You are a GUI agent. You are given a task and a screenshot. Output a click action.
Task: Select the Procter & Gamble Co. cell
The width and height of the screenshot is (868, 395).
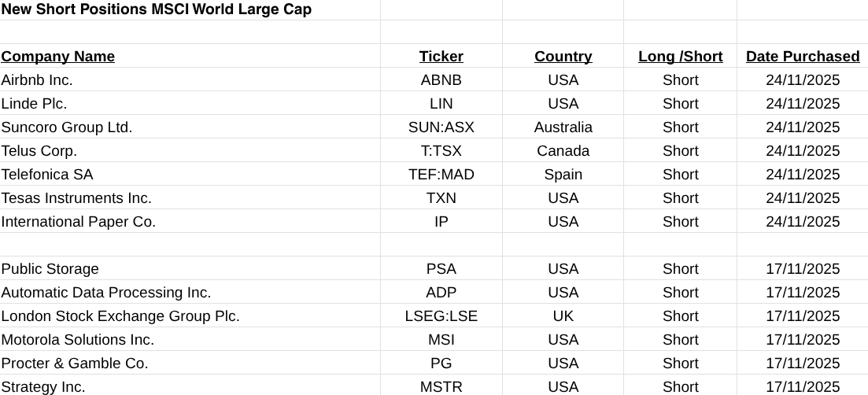point(75,364)
